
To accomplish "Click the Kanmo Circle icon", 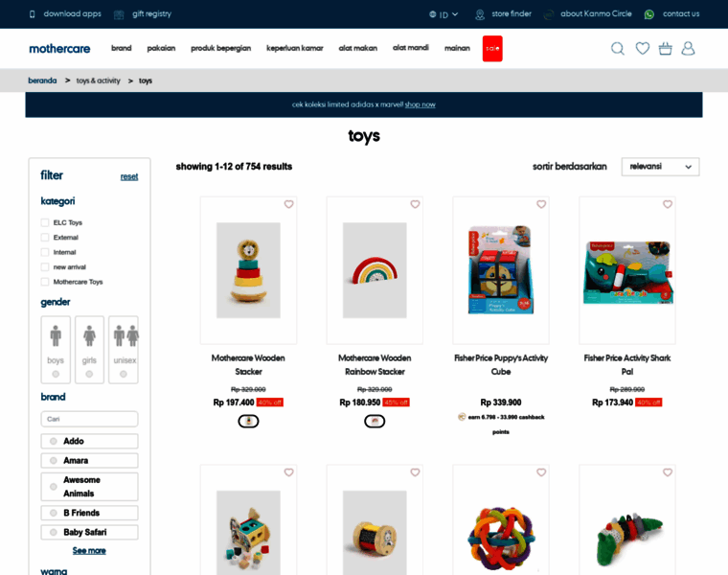I will [549, 14].
